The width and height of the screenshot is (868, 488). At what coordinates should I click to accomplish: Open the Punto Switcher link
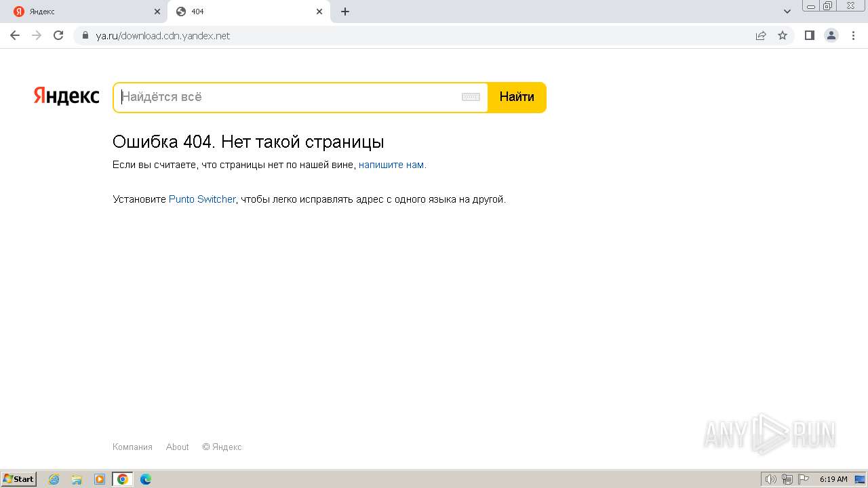pyautogui.click(x=202, y=199)
